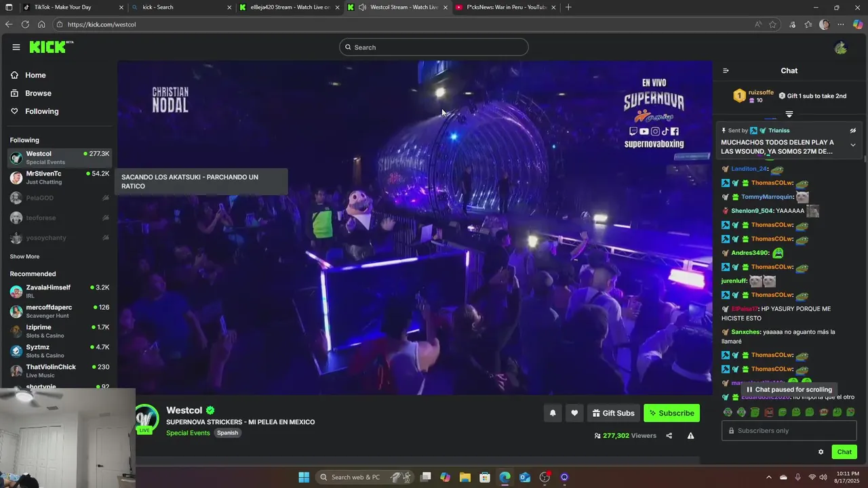The height and width of the screenshot is (488, 868).
Task: Expand the gift leaderboard handle below ruizsoffe
Action: coord(789,114)
